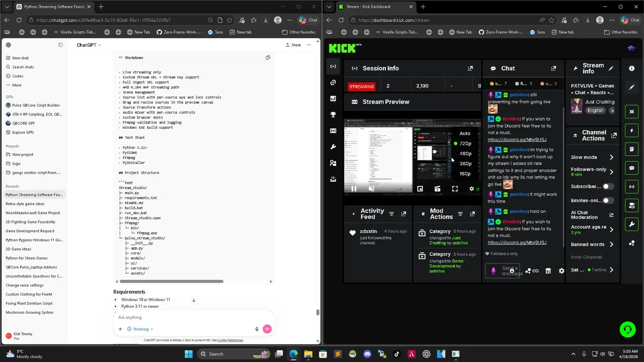Screen dimensions: 644x362
Task: Select 160p quality option
Action: 465,173
